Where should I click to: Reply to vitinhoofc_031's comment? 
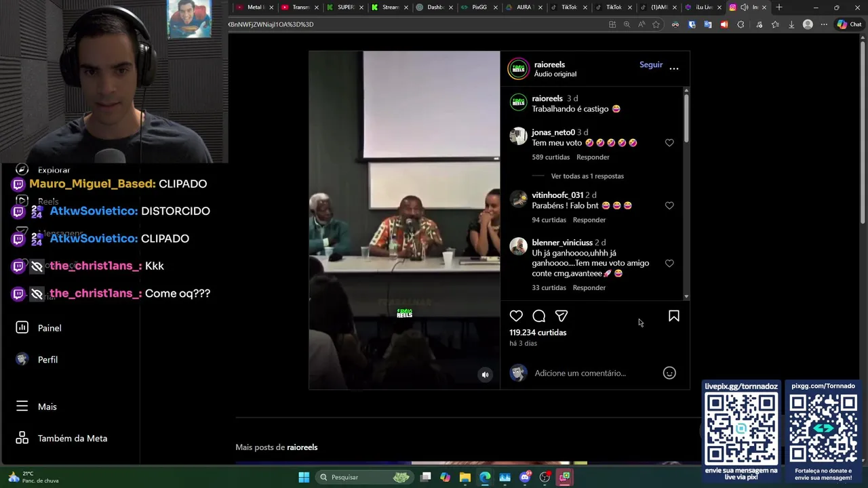click(589, 220)
